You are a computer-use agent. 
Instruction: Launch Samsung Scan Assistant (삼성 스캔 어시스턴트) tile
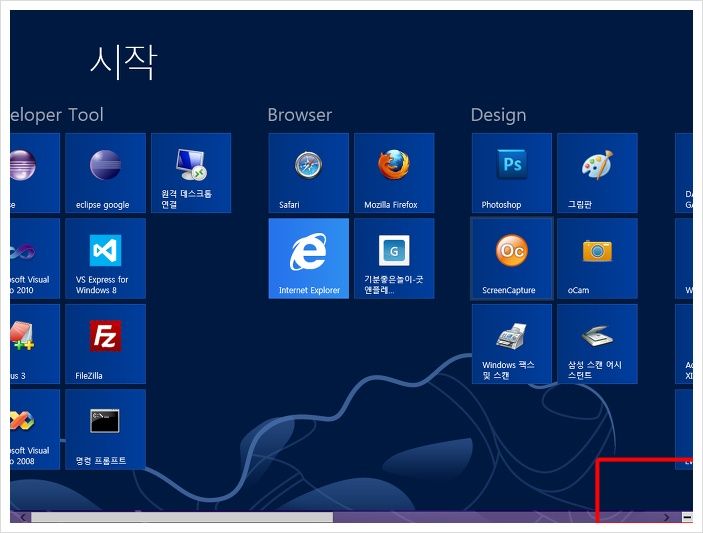point(597,344)
